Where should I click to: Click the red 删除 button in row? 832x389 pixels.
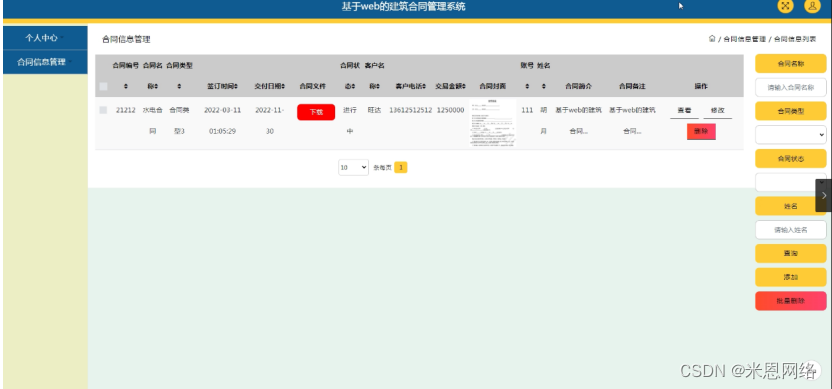[x=701, y=131]
